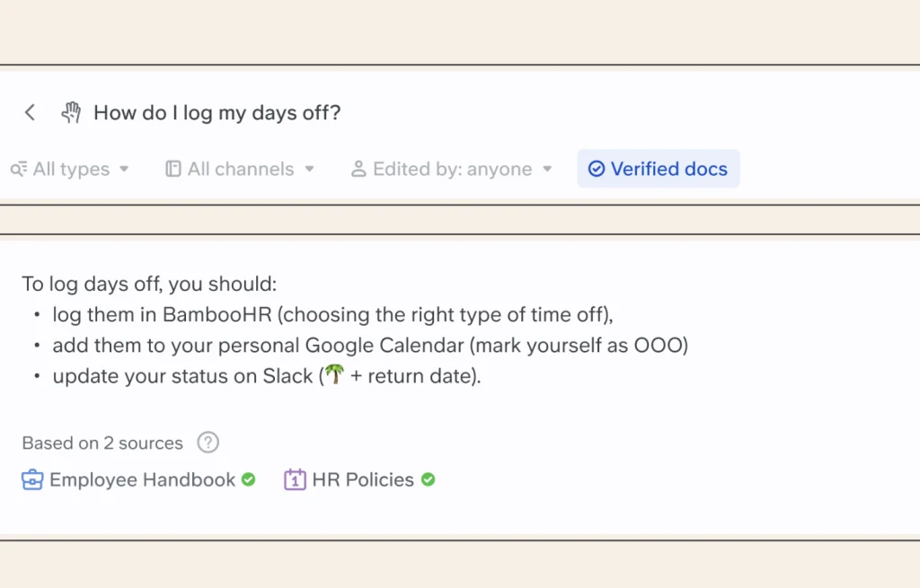Click the raised hand emoji beside the question
Viewport: 920px width, 588px height.
point(71,112)
